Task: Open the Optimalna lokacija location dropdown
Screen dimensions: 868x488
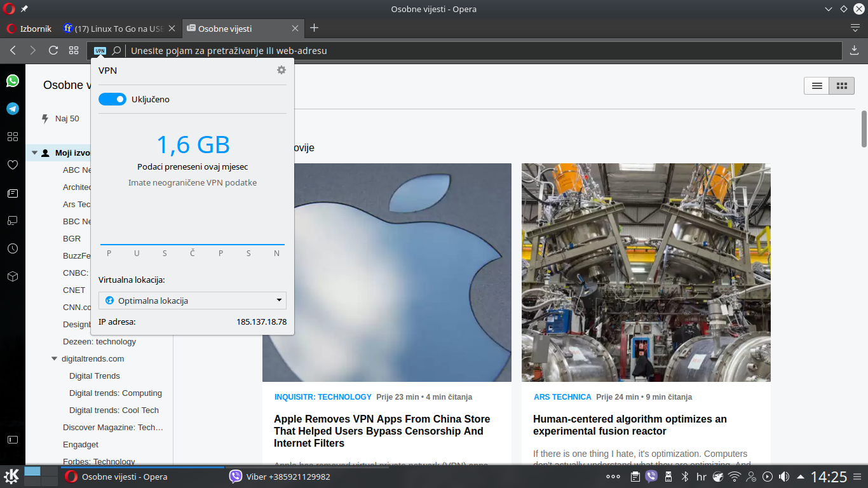Action: (x=193, y=301)
